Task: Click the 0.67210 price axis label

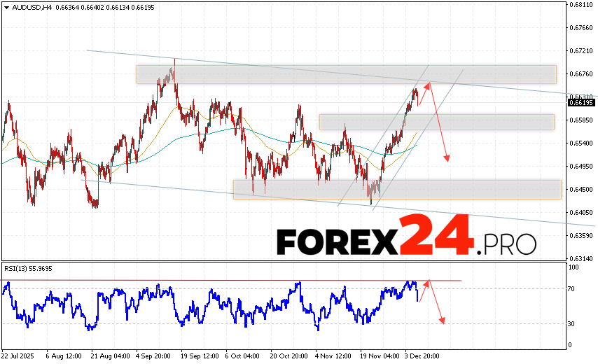Action: 580,51
